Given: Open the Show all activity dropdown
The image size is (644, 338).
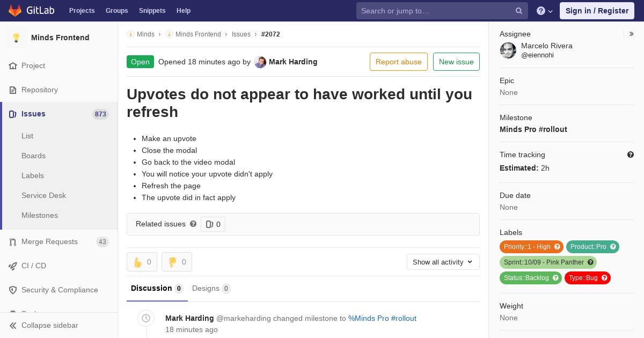Looking at the screenshot, I should [x=443, y=262].
